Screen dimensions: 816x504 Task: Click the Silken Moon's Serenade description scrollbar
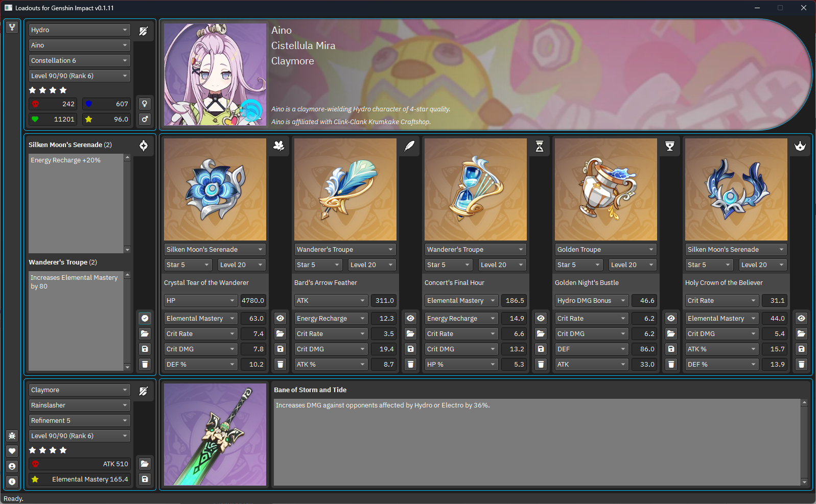point(127,203)
